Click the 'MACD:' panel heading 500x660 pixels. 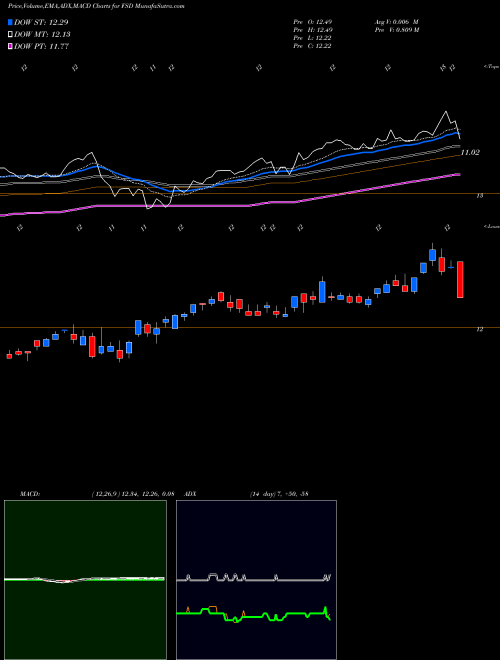coord(30,494)
